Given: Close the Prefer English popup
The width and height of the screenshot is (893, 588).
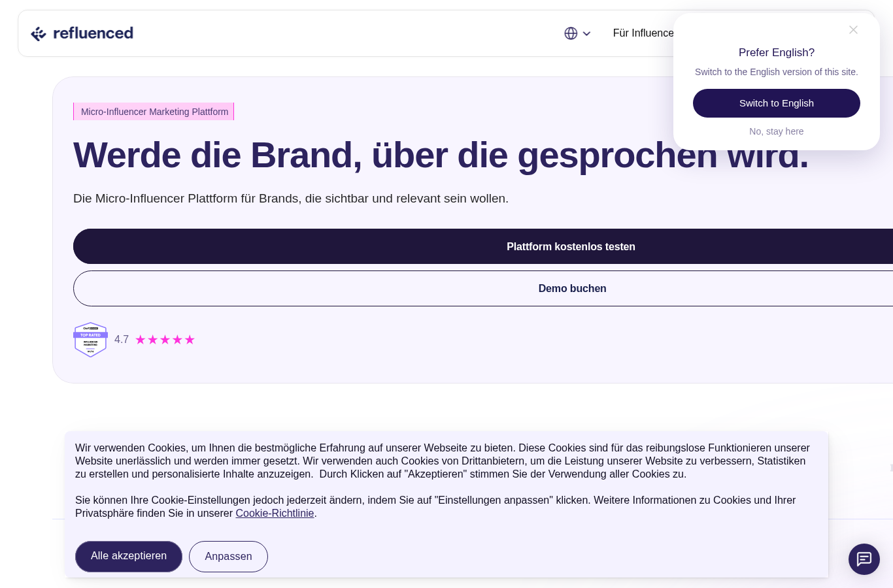Looking at the screenshot, I should 853,30.
